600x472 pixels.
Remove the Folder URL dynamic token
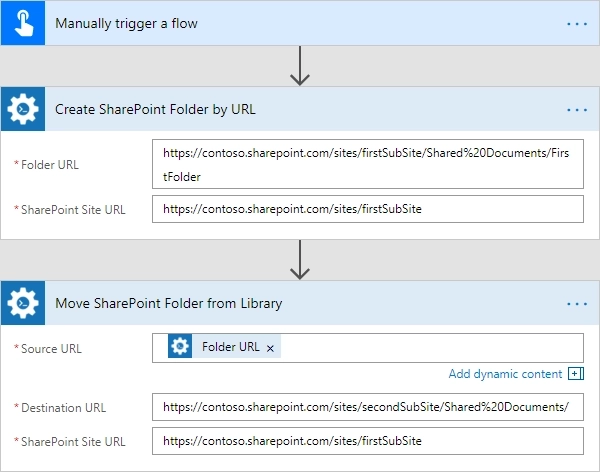270,348
